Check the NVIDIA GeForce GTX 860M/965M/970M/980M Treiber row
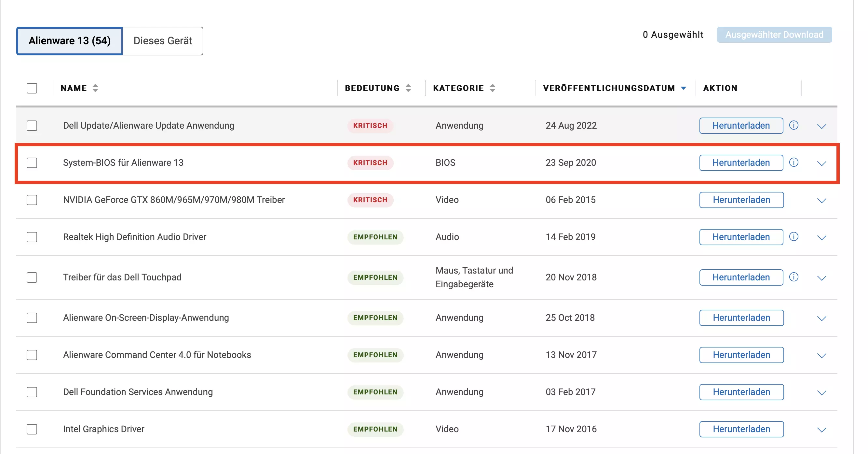The height and width of the screenshot is (454, 868). click(32, 200)
